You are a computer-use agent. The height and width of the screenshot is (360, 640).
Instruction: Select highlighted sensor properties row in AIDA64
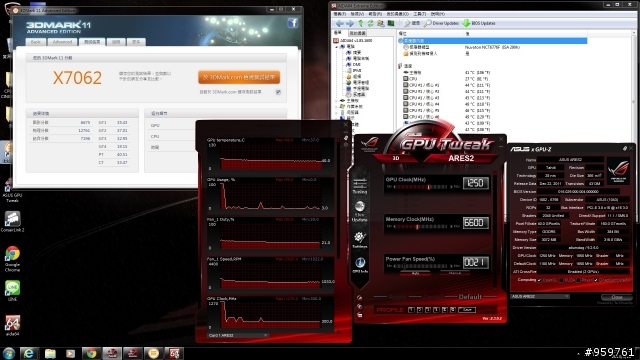point(493,41)
